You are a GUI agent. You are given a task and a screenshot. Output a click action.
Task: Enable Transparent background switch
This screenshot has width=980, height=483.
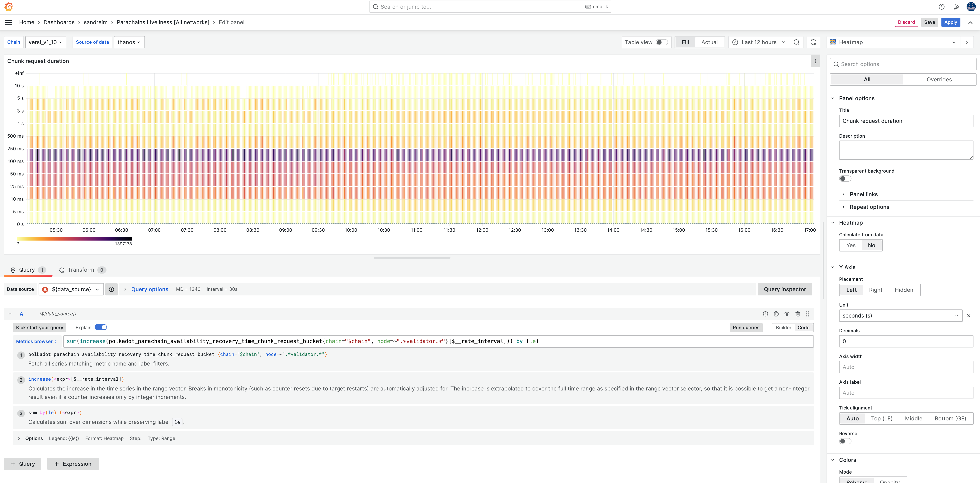pos(845,179)
